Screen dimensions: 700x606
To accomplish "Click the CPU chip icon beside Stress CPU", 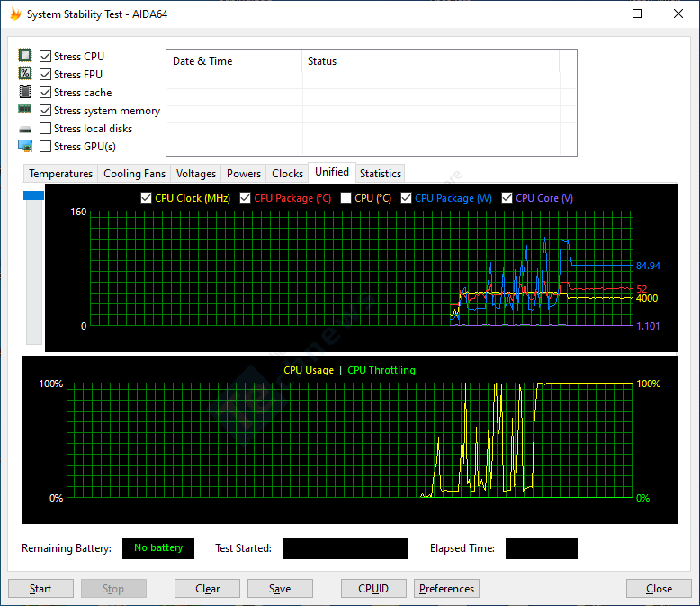I will click(x=25, y=56).
